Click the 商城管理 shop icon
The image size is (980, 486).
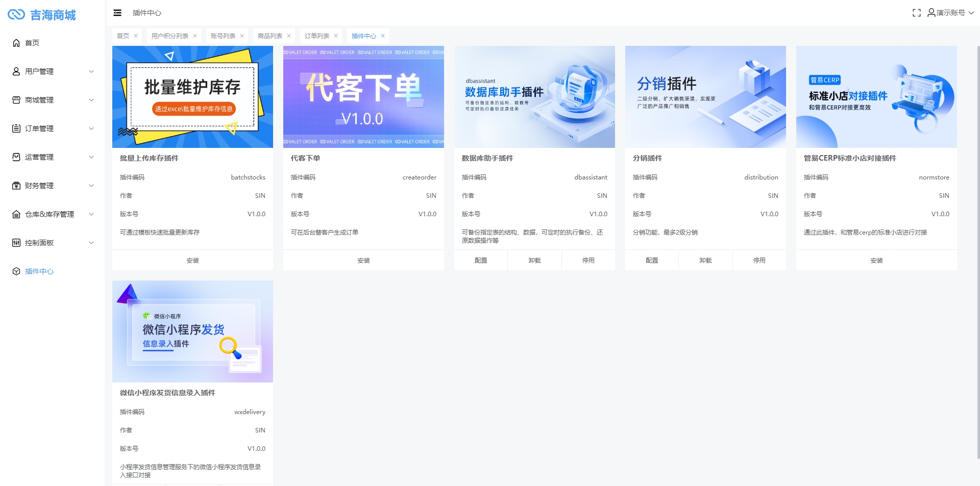[x=16, y=100]
